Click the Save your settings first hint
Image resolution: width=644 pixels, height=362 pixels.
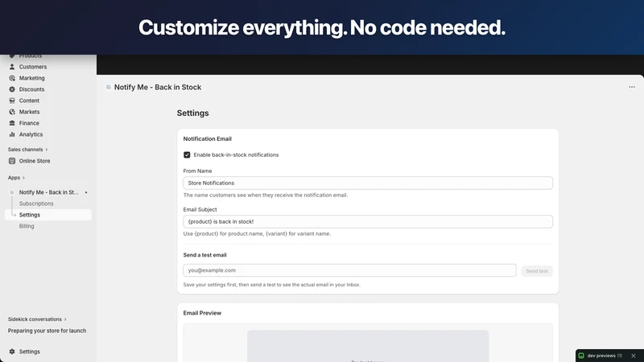[271, 285]
